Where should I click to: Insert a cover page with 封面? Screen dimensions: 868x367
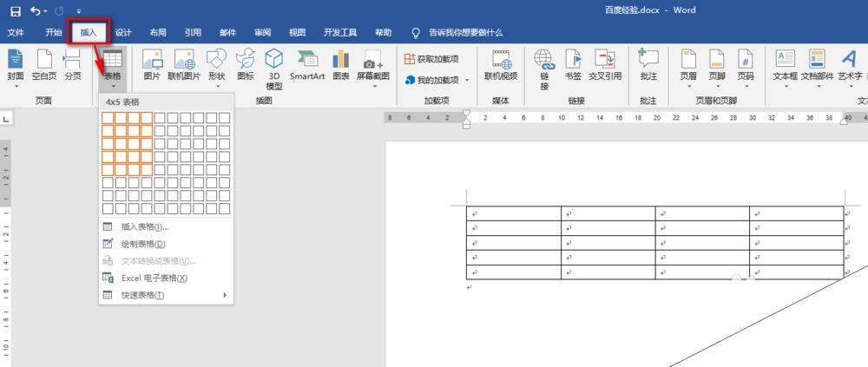16,65
